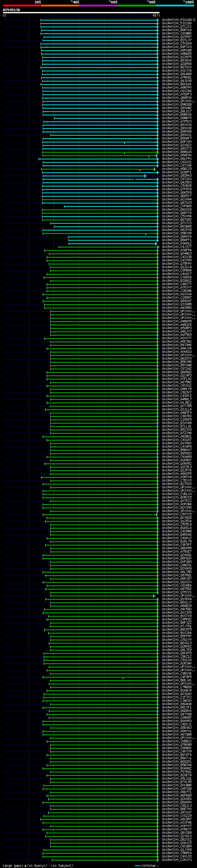
Task: Select the UniRef100_C4VL83 label
Action: (177, 856)
